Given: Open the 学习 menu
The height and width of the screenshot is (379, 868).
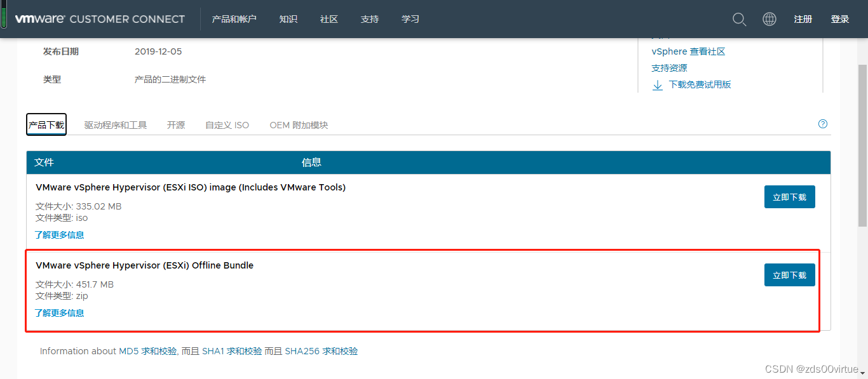Looking at the screenshot, I should point(410,19).
